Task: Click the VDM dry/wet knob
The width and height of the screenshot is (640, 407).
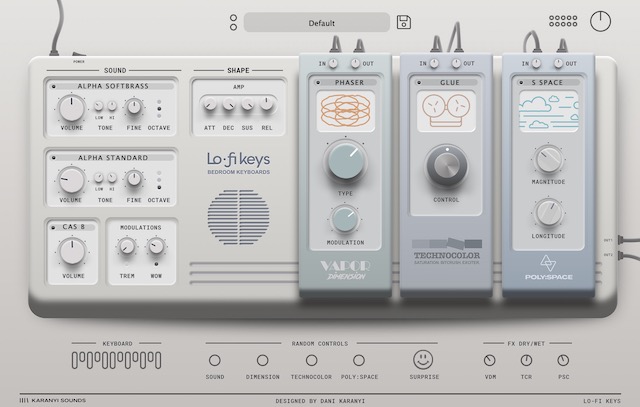Action: pyautogui.click(x=490, y=360)
